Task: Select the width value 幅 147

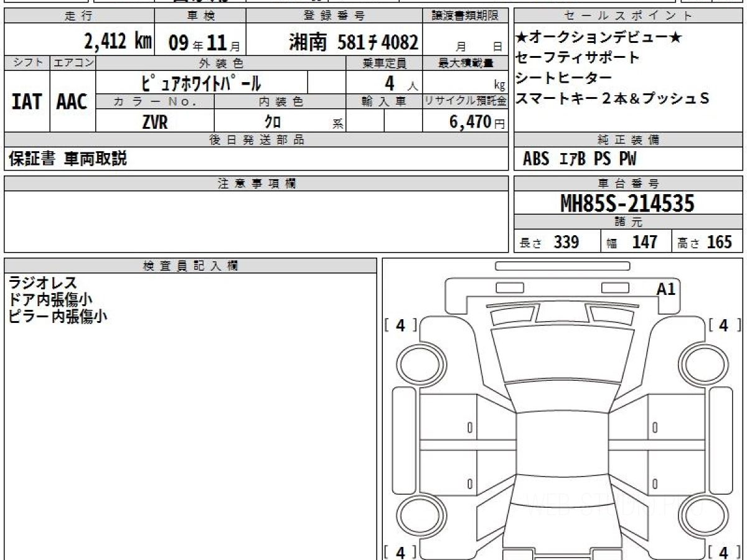Action: click(x=632, y=242)
